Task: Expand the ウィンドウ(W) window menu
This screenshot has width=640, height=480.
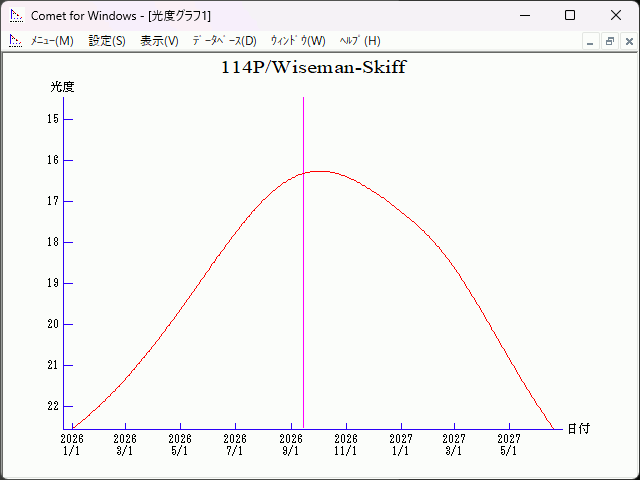Action: tap(298, 41)
